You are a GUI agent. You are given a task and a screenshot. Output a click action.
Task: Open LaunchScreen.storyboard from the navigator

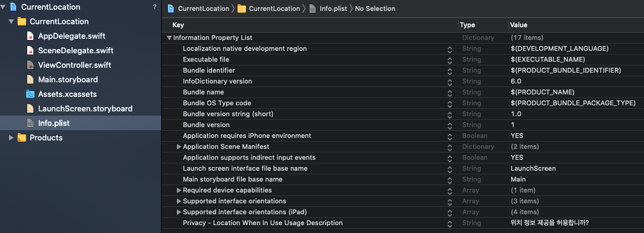pyautogui.click(x=85, y=109)
